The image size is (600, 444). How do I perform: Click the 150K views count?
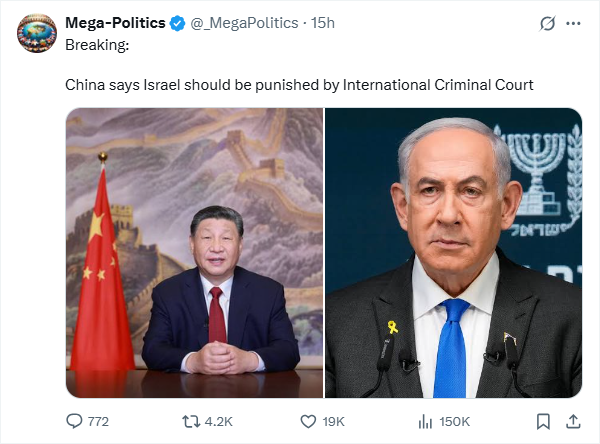(x=455, y=422)
